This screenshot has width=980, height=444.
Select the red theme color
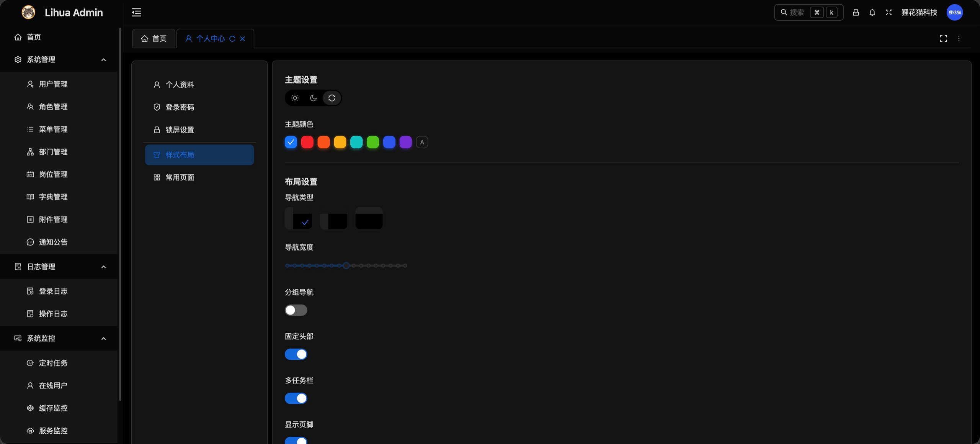tap(307, 142)
